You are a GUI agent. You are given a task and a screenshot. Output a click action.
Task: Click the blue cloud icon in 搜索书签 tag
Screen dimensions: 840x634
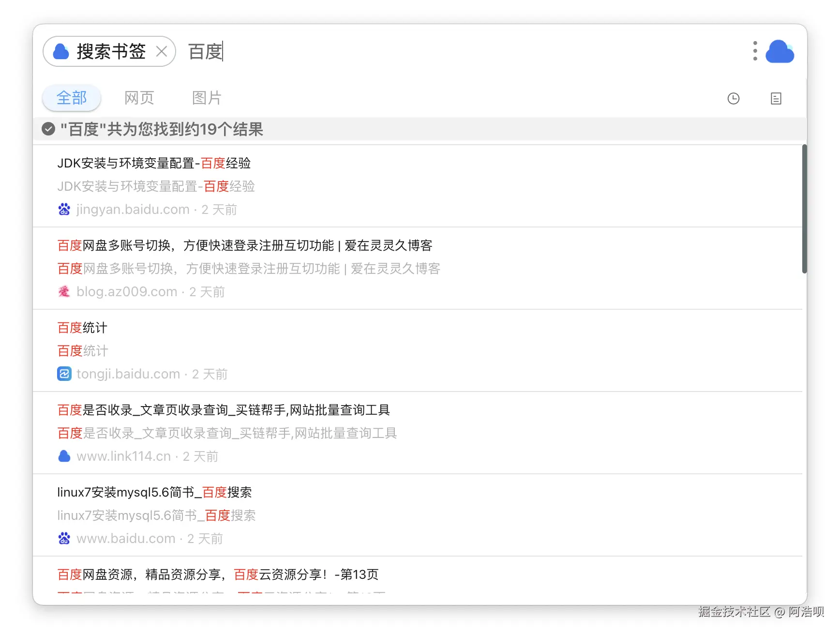pos(61,51)
